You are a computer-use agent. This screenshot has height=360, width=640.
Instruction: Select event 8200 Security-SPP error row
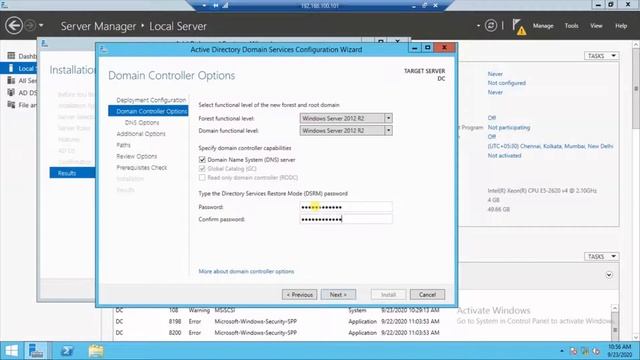(278, 333)
